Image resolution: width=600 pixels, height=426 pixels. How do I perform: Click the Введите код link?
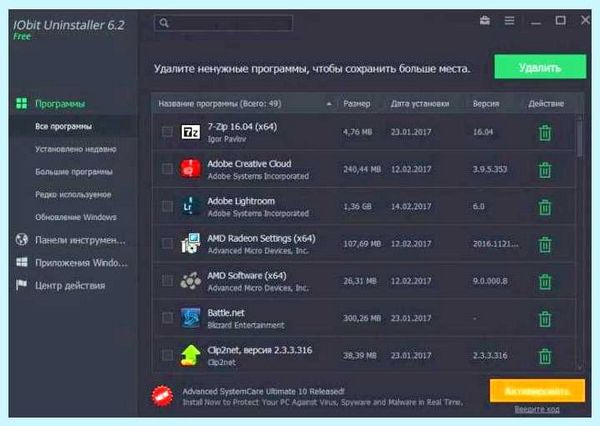coord(537,410)
